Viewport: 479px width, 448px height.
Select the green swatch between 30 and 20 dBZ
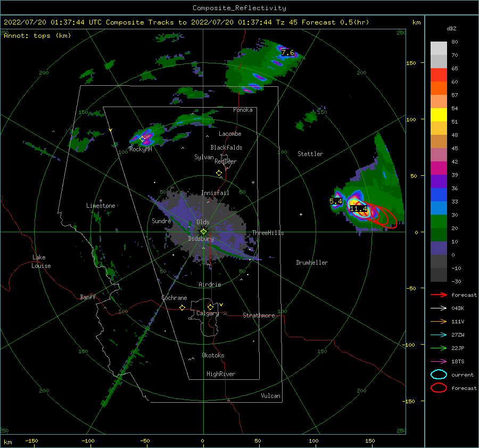(439, 222)
